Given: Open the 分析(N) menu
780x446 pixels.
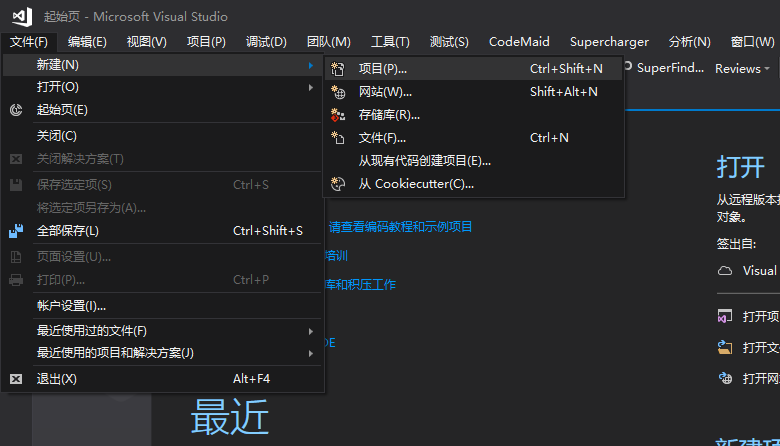Looking at the screenshot, I should [689, 42].
